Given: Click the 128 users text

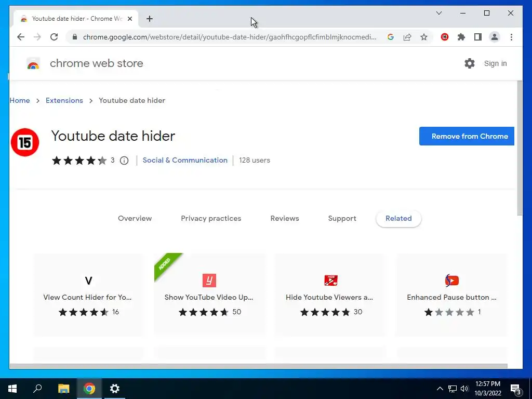Looking at the screenshot, I should coord(255,160).
